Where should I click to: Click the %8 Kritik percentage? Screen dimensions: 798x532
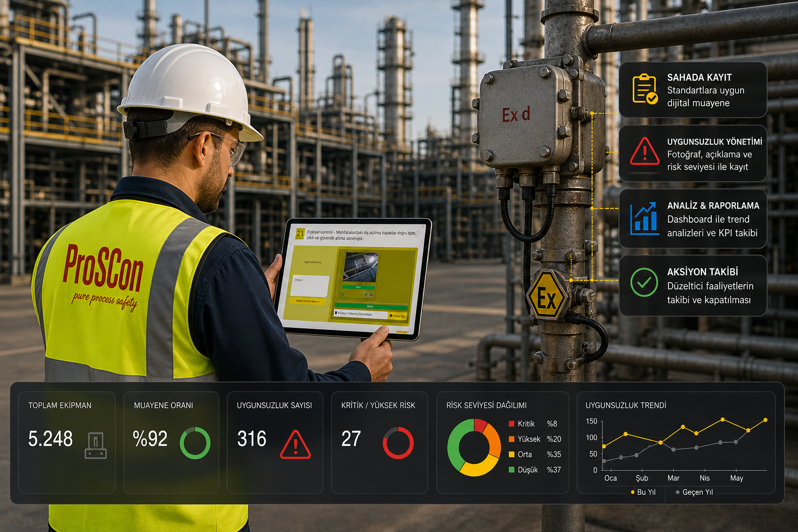coord(552,424)
